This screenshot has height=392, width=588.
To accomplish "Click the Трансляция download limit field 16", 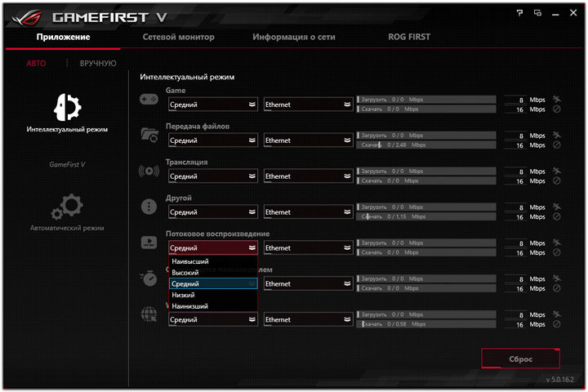I will point(515,180).
